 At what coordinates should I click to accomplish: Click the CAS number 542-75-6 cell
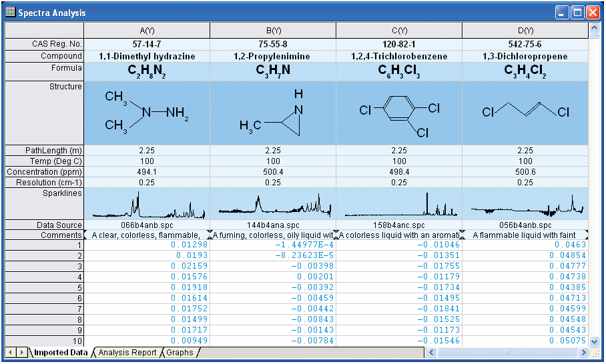coord(525,44)
